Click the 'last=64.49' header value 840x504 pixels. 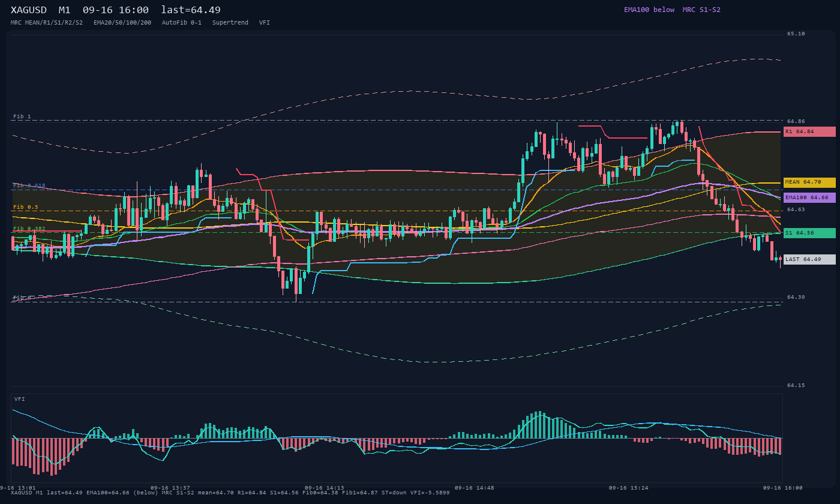tap(191, 10)
